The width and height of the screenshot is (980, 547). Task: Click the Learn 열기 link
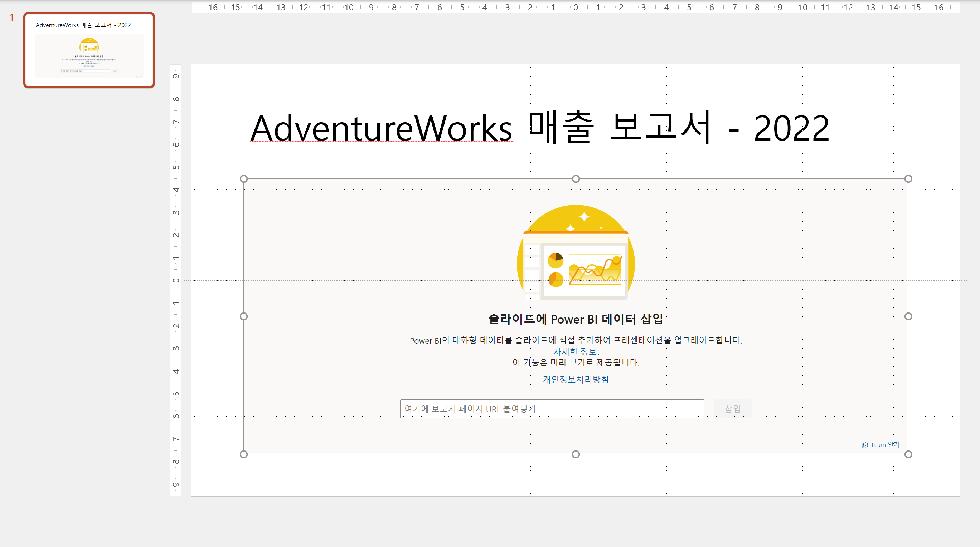pos(885,445)
